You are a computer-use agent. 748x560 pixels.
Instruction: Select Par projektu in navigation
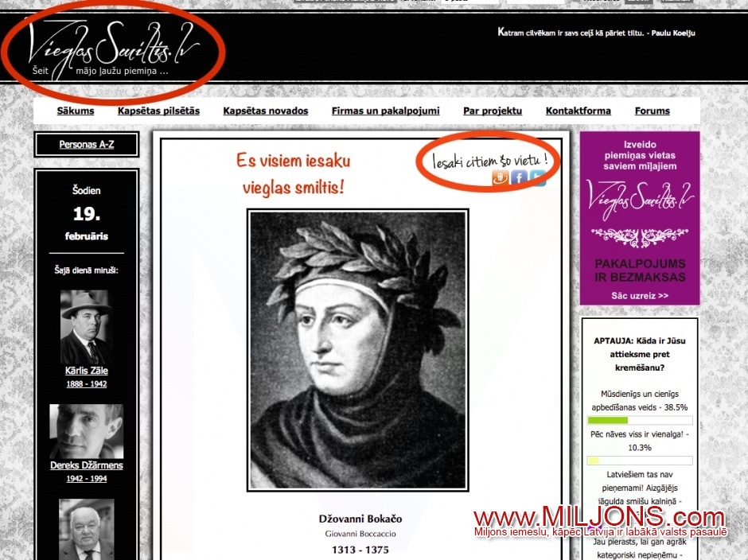point(493,111)
